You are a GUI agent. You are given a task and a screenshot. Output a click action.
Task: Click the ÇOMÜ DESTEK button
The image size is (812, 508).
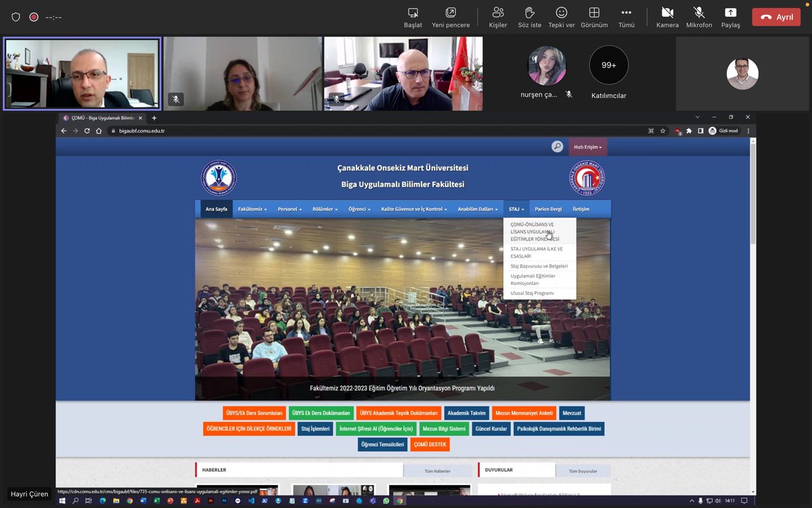coord(430,445)
